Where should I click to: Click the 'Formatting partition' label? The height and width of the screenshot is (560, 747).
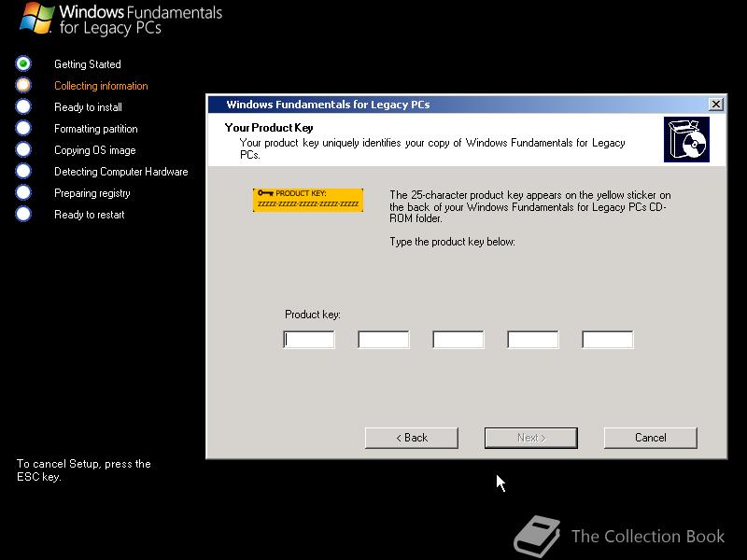pos(96,129)
